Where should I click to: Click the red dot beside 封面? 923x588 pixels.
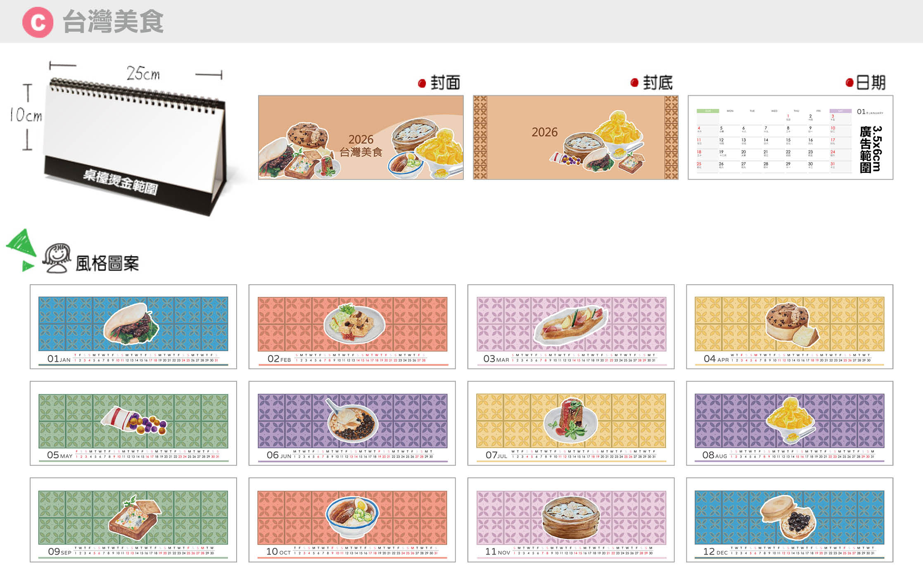point(422,83)
